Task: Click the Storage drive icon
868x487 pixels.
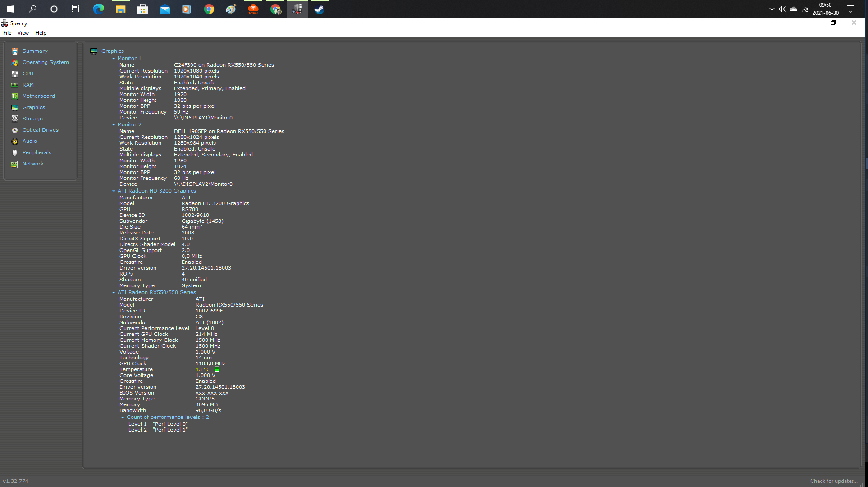Action: 15,119
